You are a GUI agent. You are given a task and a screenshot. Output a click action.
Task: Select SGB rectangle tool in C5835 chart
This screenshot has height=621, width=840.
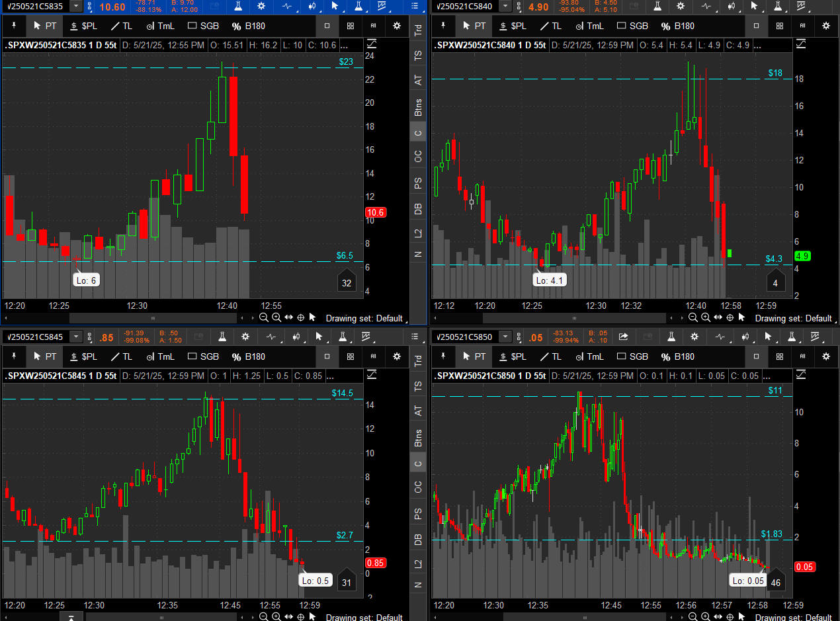(x=203, y=26)
